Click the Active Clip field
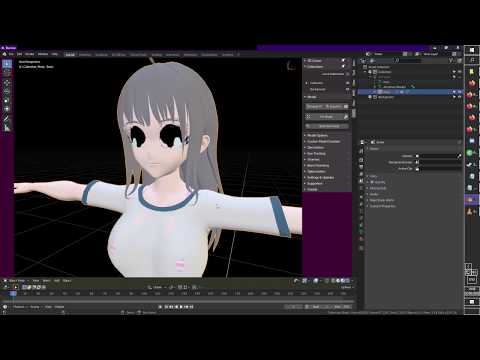480x360 pixels. [437, 169]
